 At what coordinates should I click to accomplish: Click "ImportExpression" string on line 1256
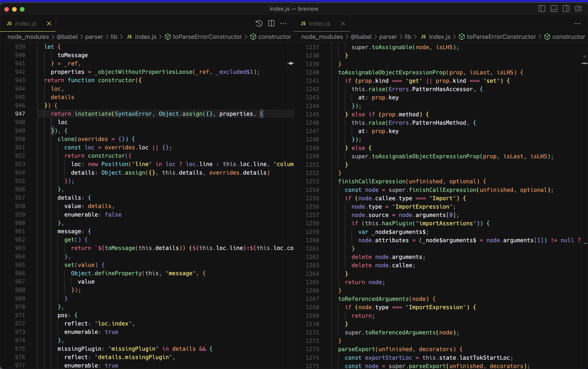(422, 207)
